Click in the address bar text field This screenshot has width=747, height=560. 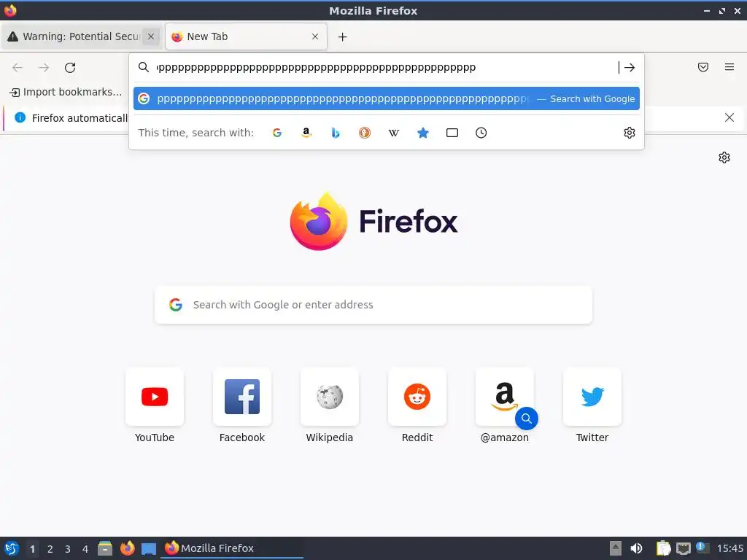(386, 68)
